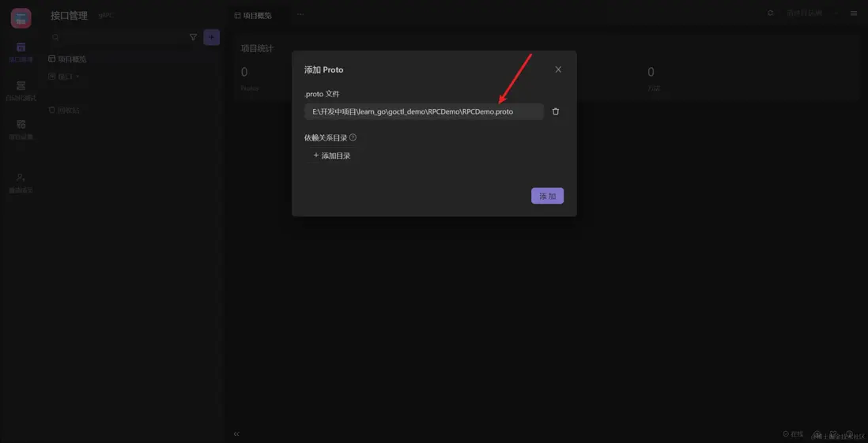Open the environment dropdown in top bar
Viewport: 868px width, 443px height.
click(812, 13)
